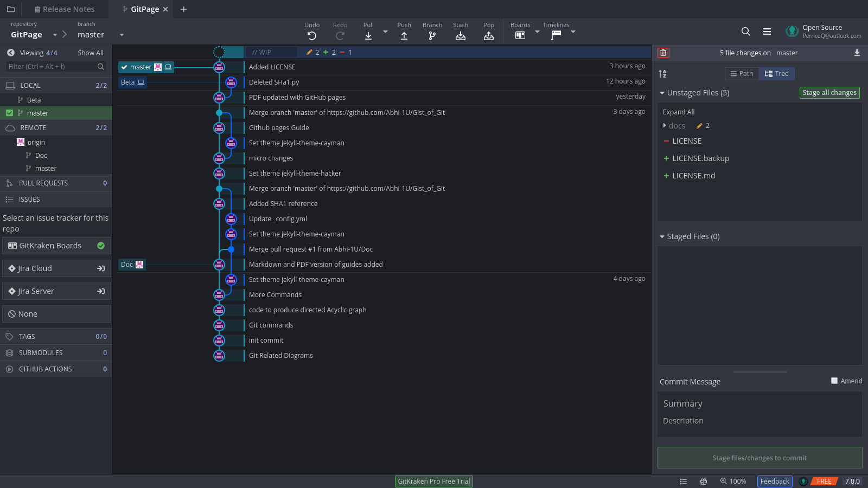The height and width of the screenshot is (488, 868).
Task: Pull changes with the Pull icon
Action: [x=368, y=36]
